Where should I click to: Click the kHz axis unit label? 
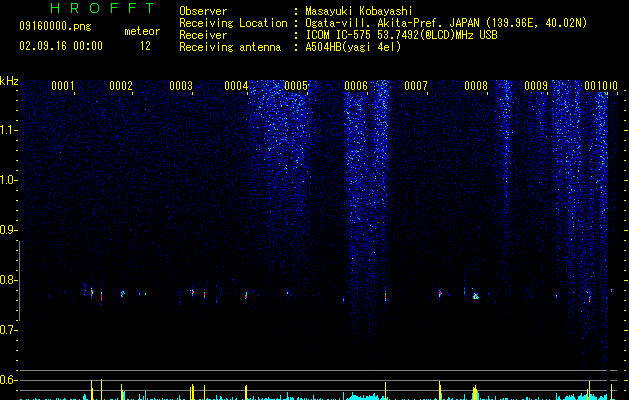coord(9,81)
